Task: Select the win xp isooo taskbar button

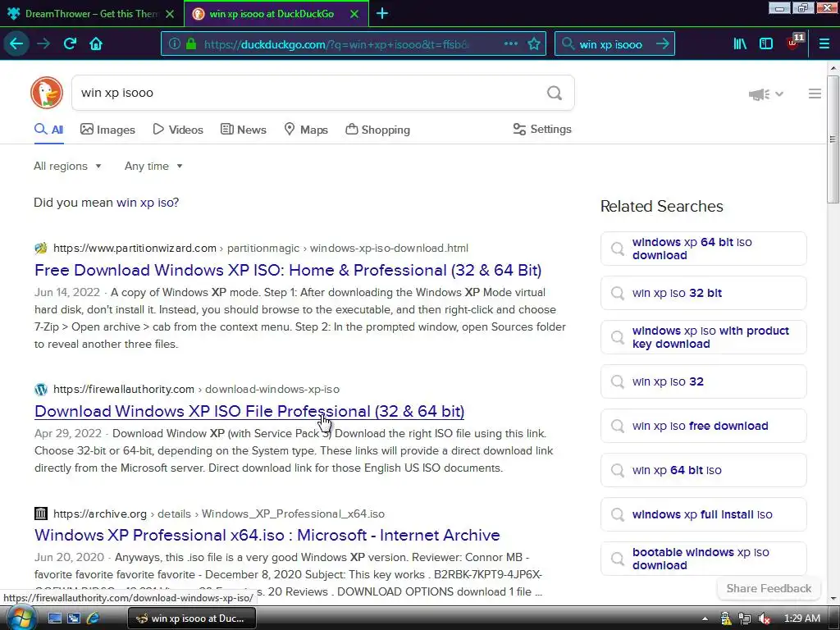Action: [x=192, y=619]
